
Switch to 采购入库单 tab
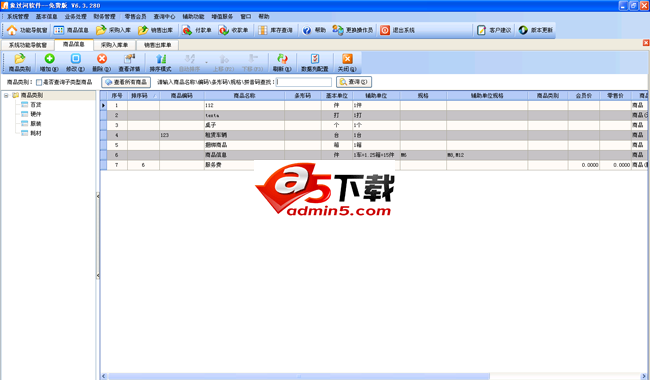click(115, 45)
